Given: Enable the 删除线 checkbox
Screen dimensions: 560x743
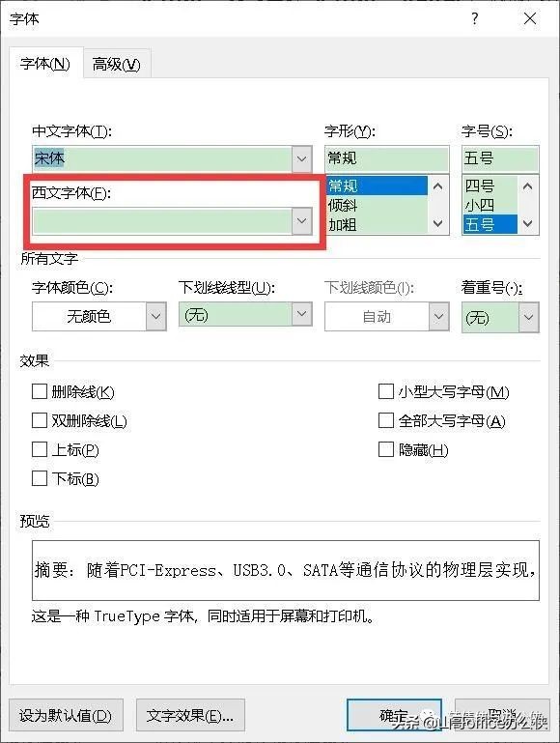Looking at the screenshot, I should point(40,392).
